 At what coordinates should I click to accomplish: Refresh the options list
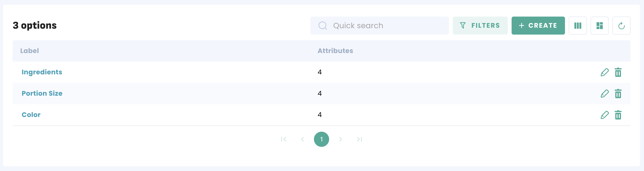[621, 26]
